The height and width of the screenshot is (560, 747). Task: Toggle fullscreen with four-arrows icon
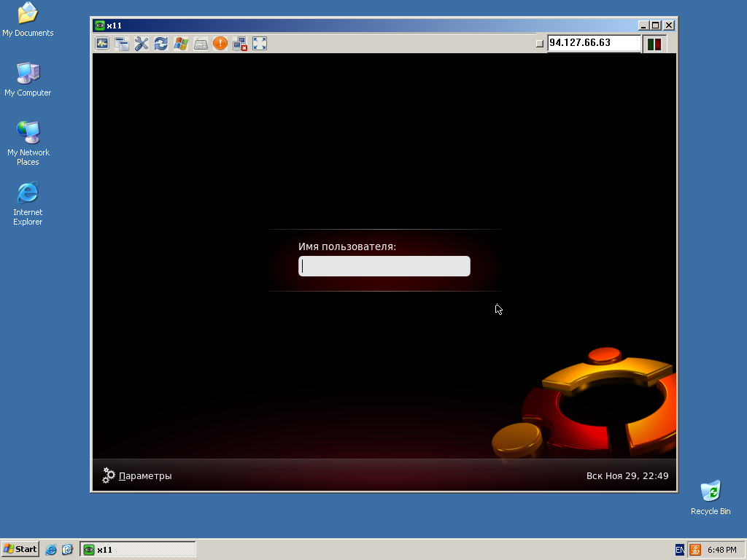[260, 44]
